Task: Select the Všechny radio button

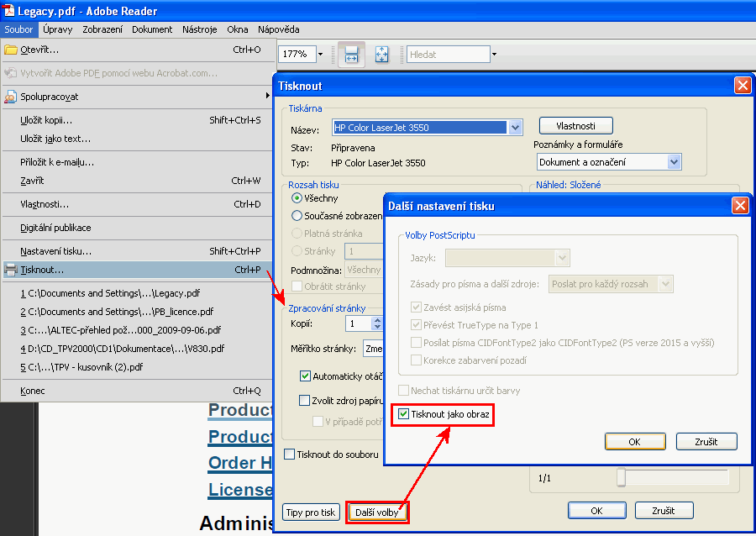Action: [297, 198]
